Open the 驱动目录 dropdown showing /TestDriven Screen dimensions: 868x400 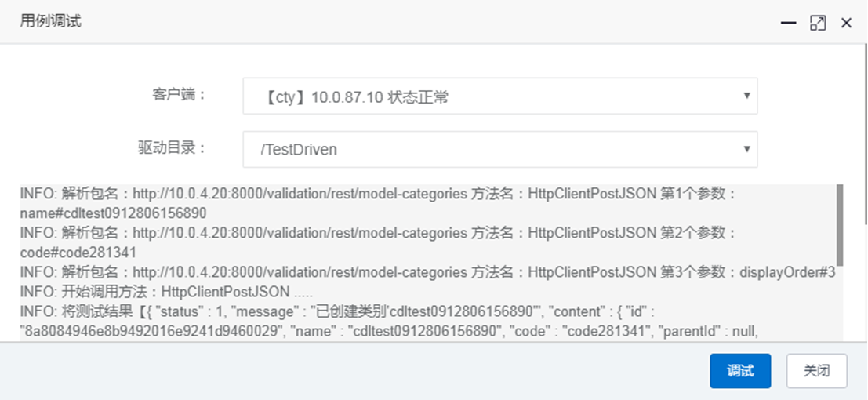tap(500, 150)
